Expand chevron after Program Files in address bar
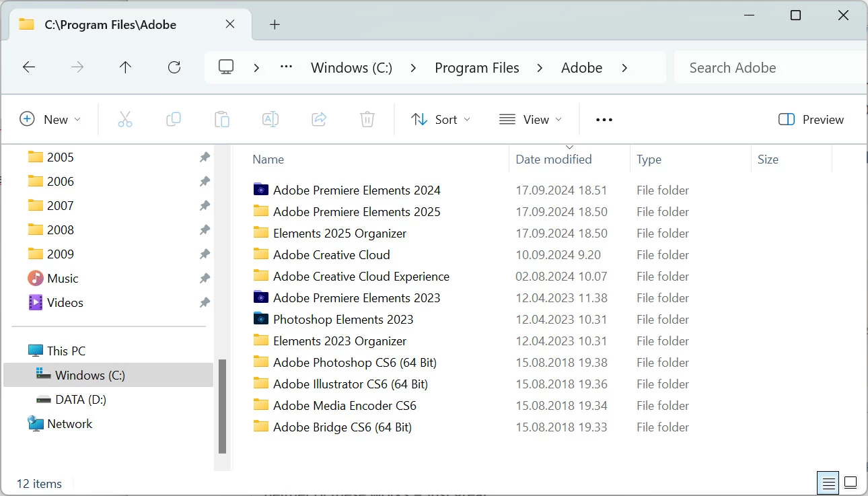The width and height of the screenshot is (868, 496). pyautogui.click(x=540, y=67)
